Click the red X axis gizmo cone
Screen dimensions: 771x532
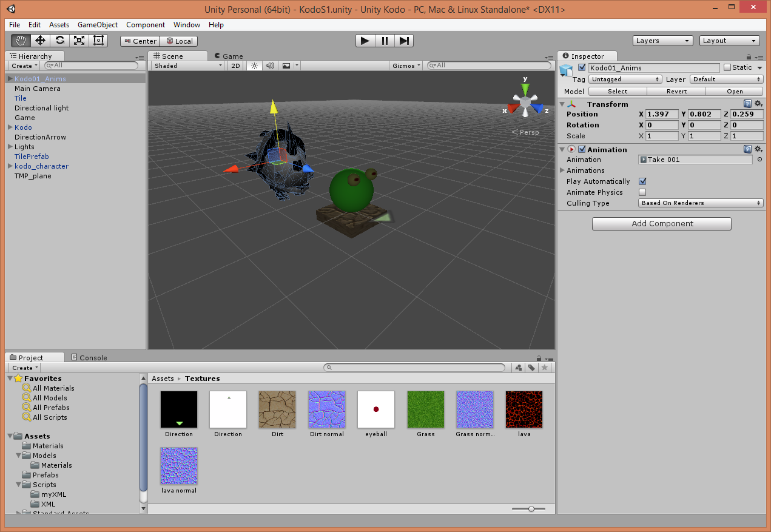click(513, 109)
